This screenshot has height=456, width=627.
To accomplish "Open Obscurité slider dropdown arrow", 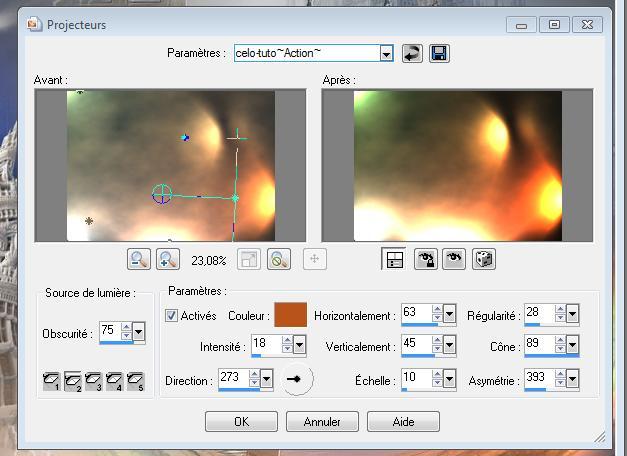I will 138,332.
